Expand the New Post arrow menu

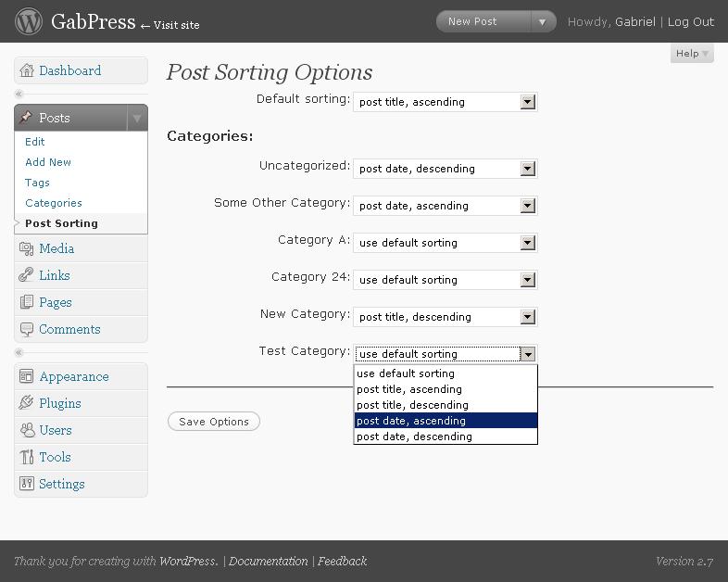click(x=543, y=21)
